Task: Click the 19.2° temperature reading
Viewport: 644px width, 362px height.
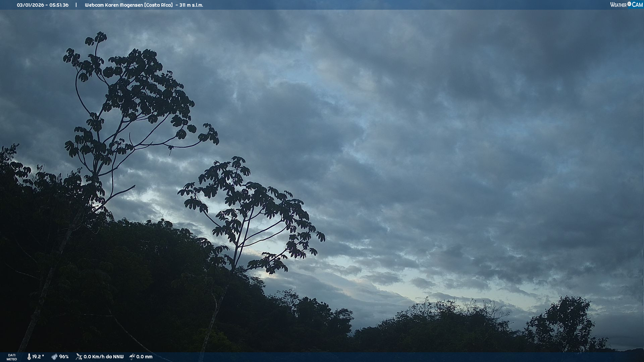Action: [x=38, y=357]
